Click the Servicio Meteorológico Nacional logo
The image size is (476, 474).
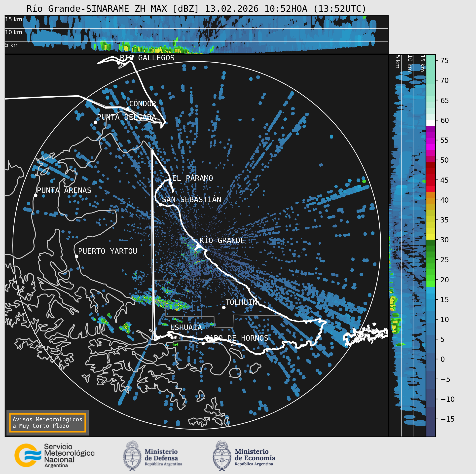coord(54,456)
